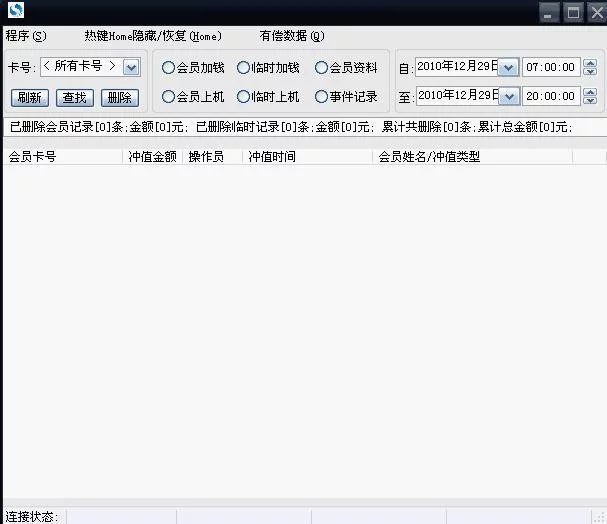Sort by the 冲值金额 column header
Screen dimensions: 607x524
point(152,157)
